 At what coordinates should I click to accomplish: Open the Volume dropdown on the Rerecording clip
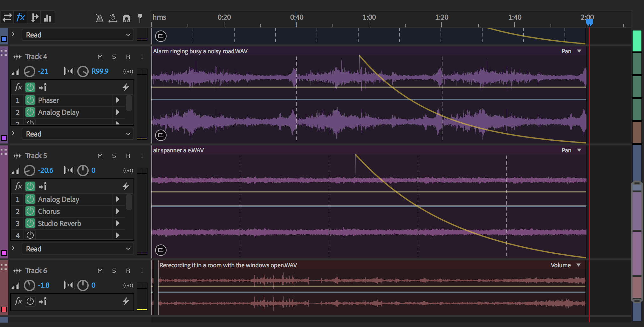pos(579,265)
